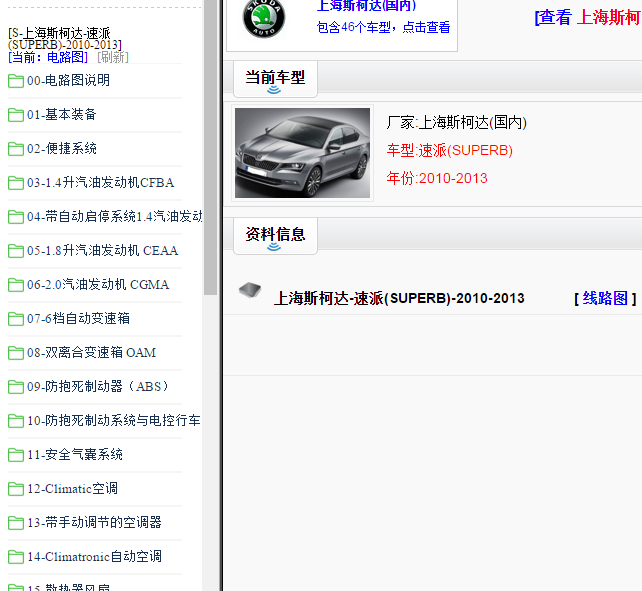This screenshot has width=642, height=591.
Task: Click [S-上海斯柯达-速派 breadcrumb heading in sidebar
Action: pyautogui.click(x=65, y=39)
